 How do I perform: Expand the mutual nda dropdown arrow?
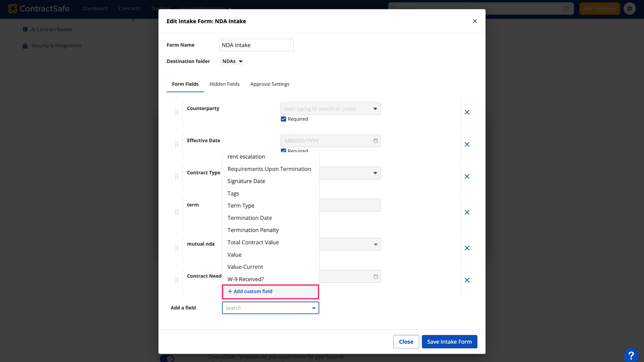pyautogui.click(x=375, y=244)
